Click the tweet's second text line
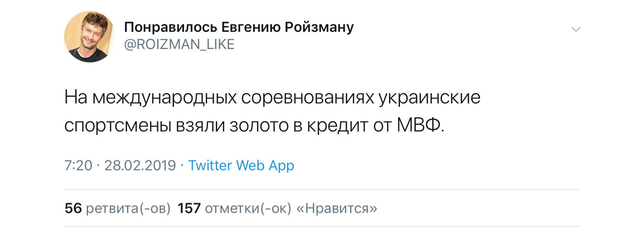This screenshot has width=644, height=227. (254, 126)
